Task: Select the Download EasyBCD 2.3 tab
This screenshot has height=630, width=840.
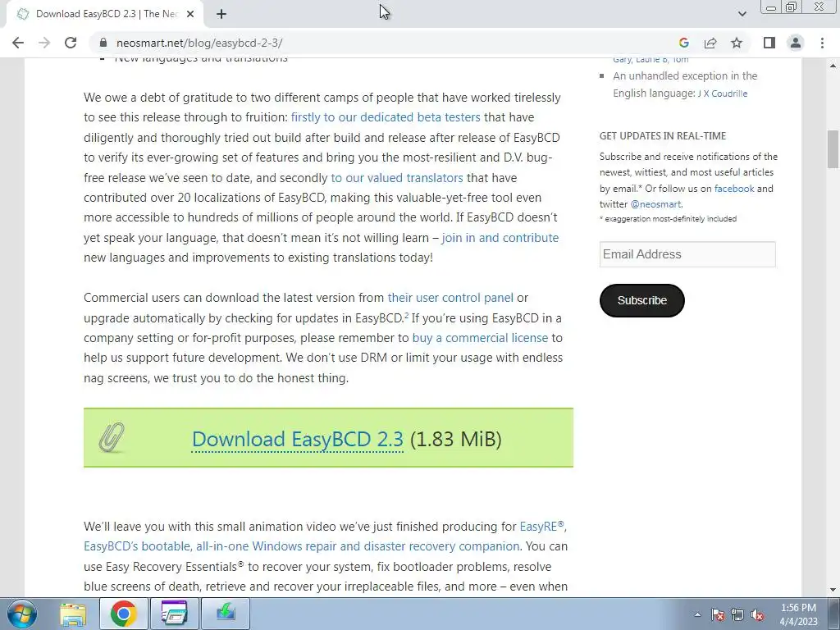Action: (105, 14)
